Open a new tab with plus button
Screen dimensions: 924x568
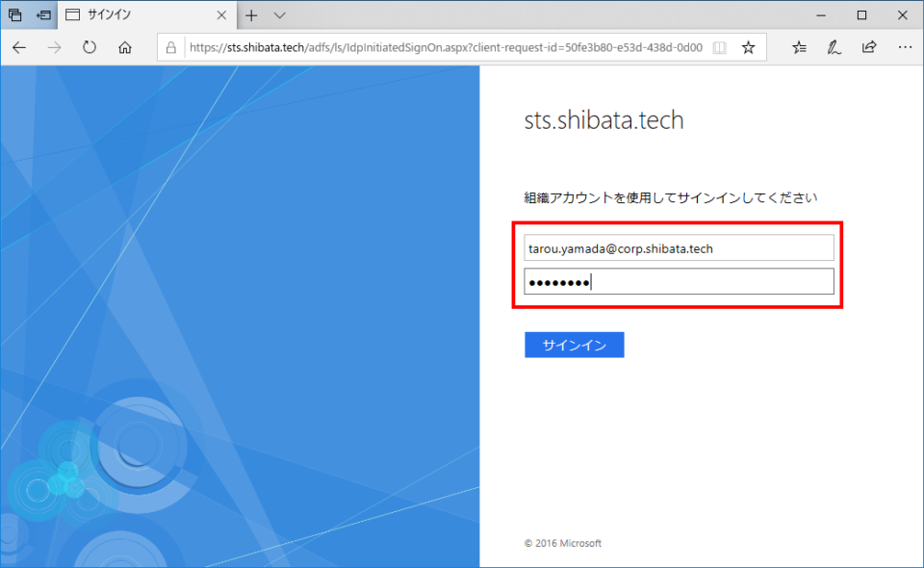[x=251, y=15]
